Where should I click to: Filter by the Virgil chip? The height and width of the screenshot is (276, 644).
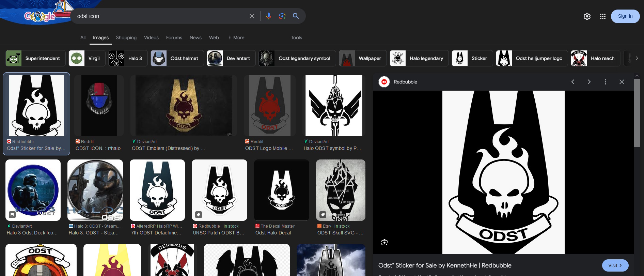click(x=87, y=58)
